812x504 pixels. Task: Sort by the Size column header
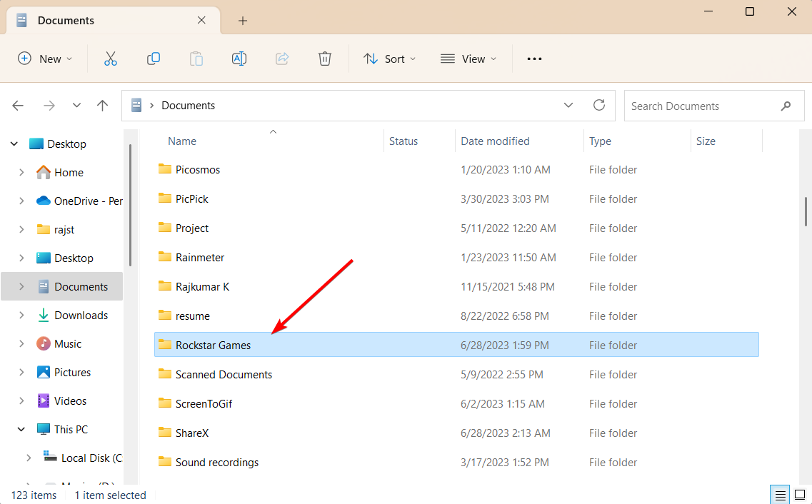(706, 141)
